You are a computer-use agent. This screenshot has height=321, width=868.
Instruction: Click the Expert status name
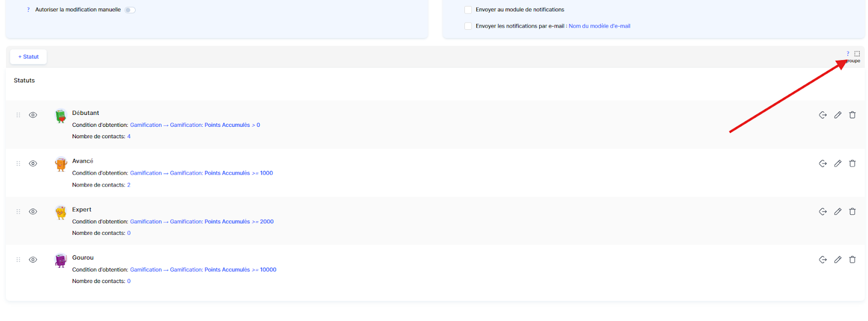tap(81, 210)
